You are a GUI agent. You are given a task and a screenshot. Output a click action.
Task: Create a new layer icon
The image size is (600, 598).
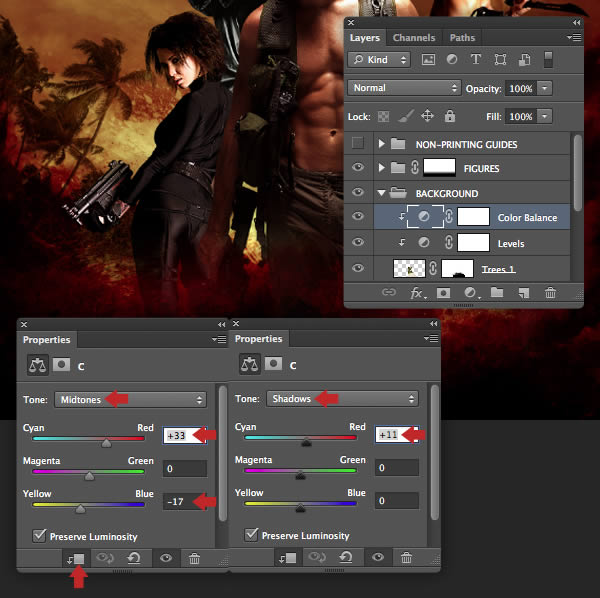(524, 293)
